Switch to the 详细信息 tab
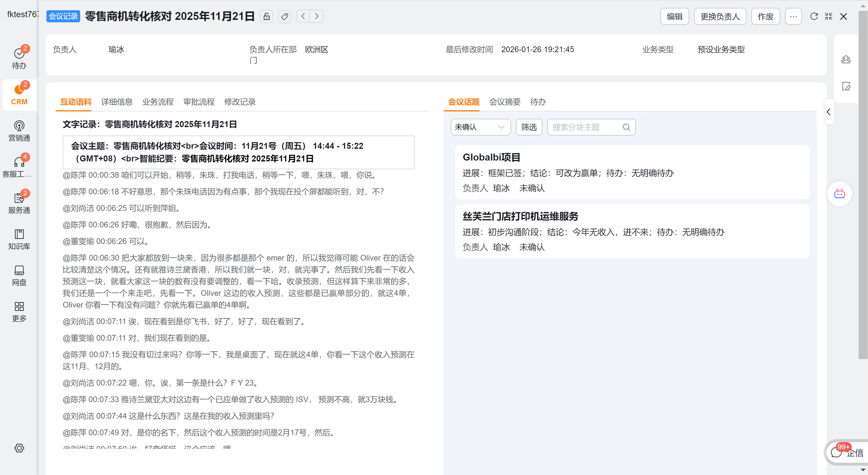 click(117, 102)
